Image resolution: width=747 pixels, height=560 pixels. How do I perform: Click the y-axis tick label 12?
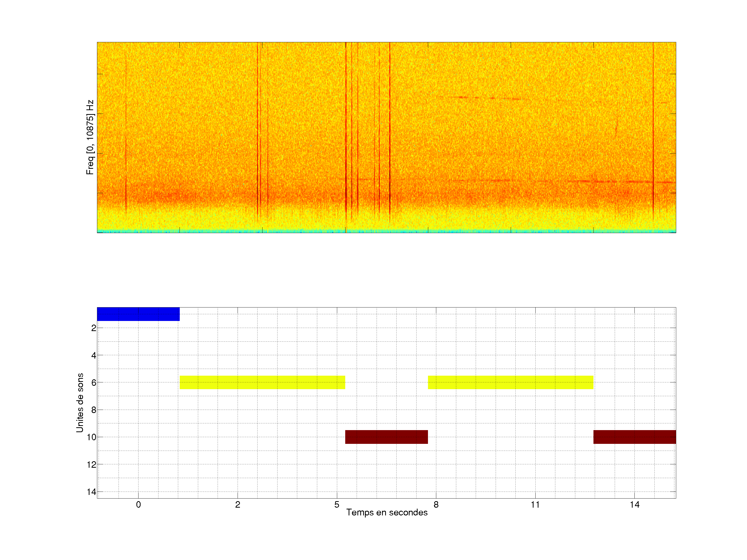91,465
